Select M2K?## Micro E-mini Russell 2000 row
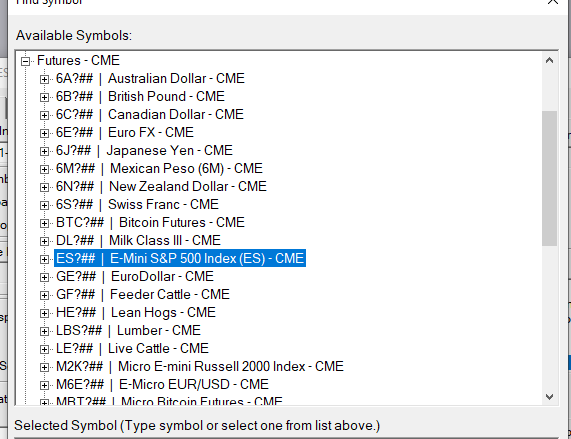This screenshot has height=439, width=571. [x=200, y=367]
